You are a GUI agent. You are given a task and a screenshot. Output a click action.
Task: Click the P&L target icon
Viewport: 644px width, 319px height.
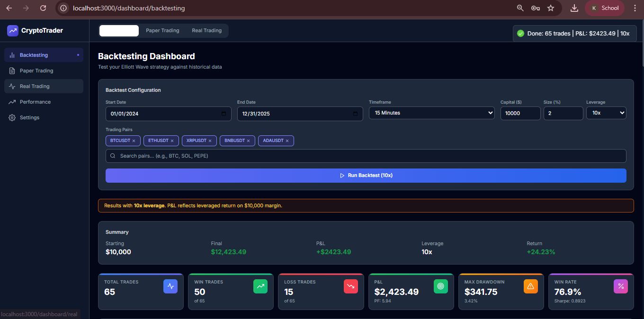pos(440,286)
